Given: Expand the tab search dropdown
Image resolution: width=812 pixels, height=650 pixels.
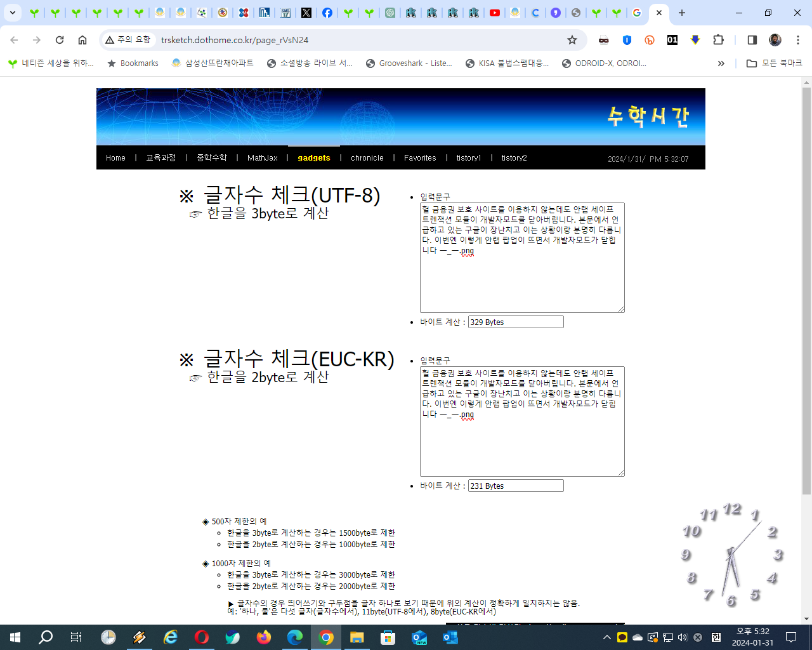Looking at the screenshot, I should pos(13,13).
